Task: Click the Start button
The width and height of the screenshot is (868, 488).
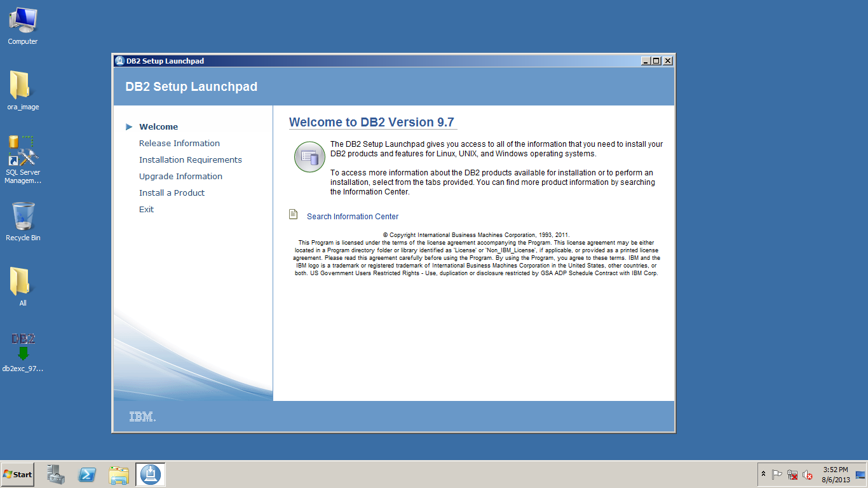Action: pos(18,475)
